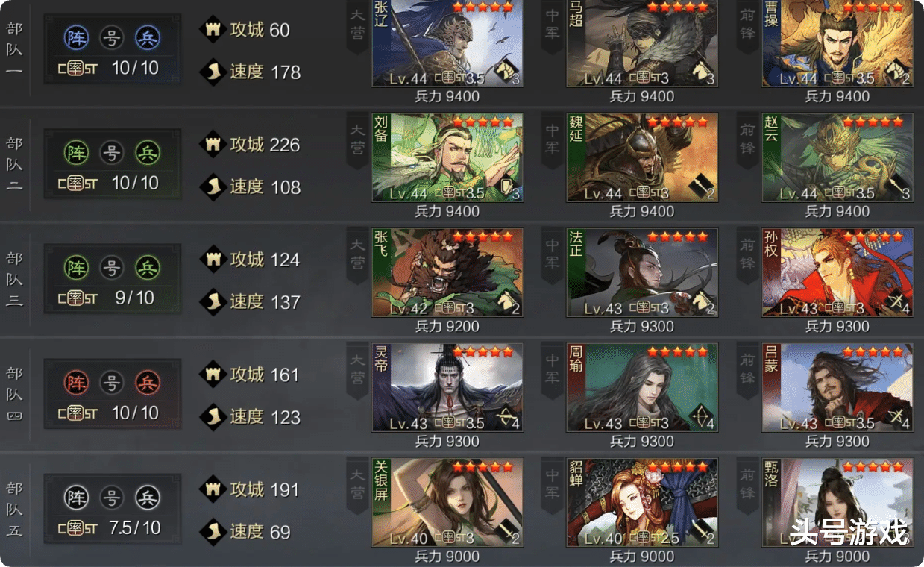
Task: Select the 吕蒙 vanguard portrait
Action: 837,387
